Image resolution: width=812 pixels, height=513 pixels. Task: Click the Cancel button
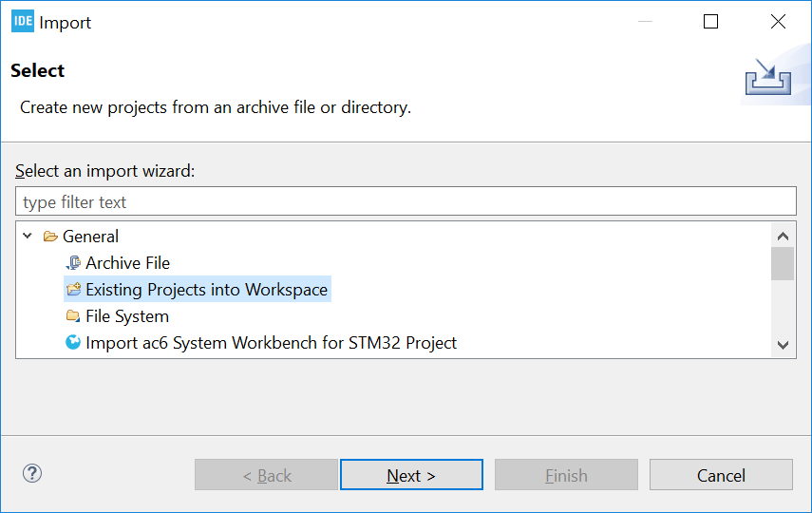[x=721, y=475]
